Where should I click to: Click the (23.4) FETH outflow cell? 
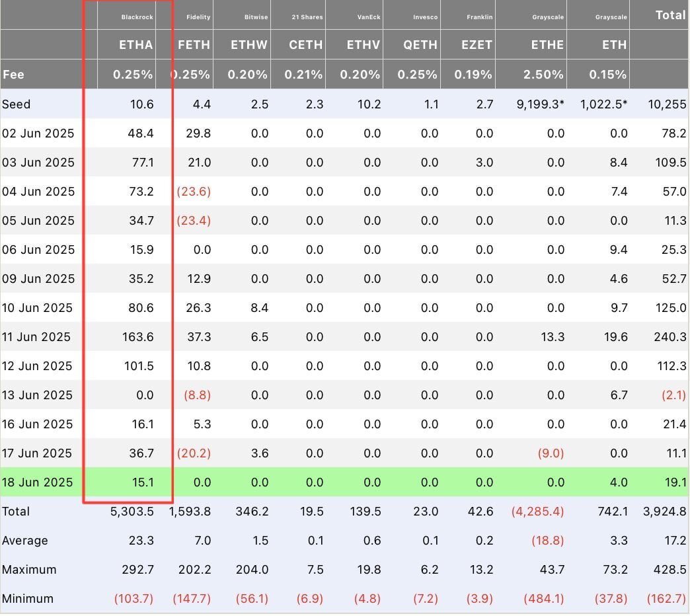(194, 221)
